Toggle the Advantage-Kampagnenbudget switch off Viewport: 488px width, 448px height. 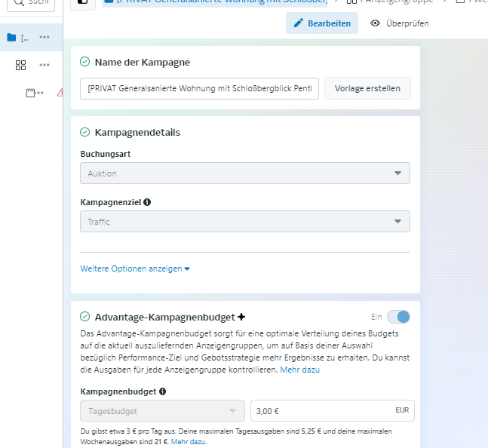(x=398, y=317)
